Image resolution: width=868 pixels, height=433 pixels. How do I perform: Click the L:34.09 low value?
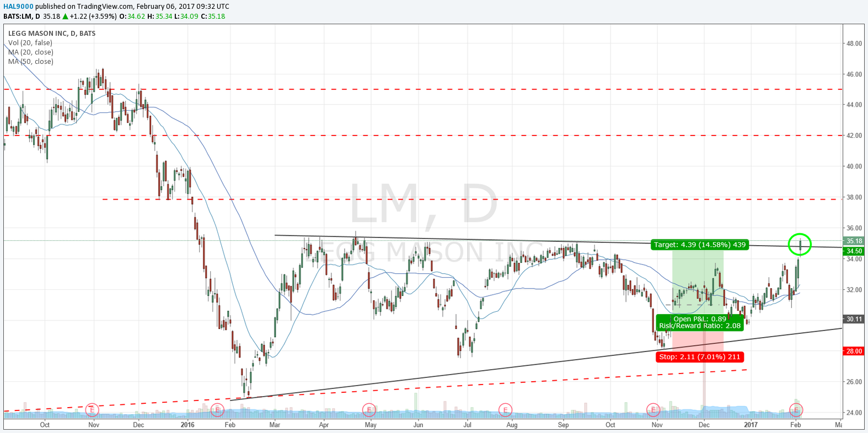(x=186, y=17)
